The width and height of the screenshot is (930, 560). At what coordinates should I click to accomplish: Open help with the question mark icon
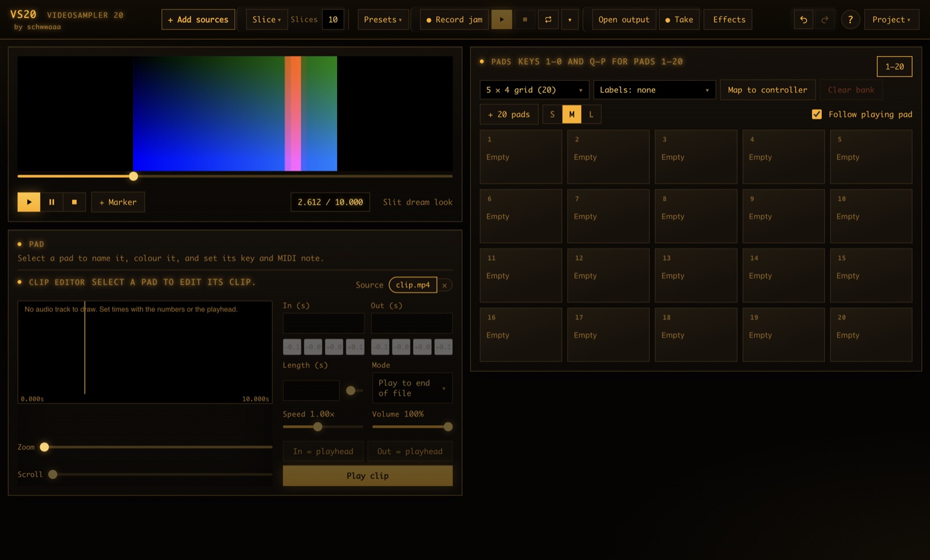pyautogui.click(x=850, y=20)
